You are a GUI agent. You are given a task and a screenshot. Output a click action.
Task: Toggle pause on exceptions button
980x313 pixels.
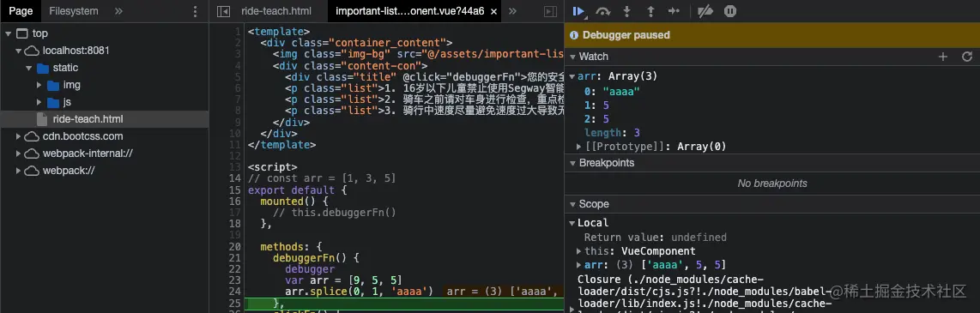730,11
